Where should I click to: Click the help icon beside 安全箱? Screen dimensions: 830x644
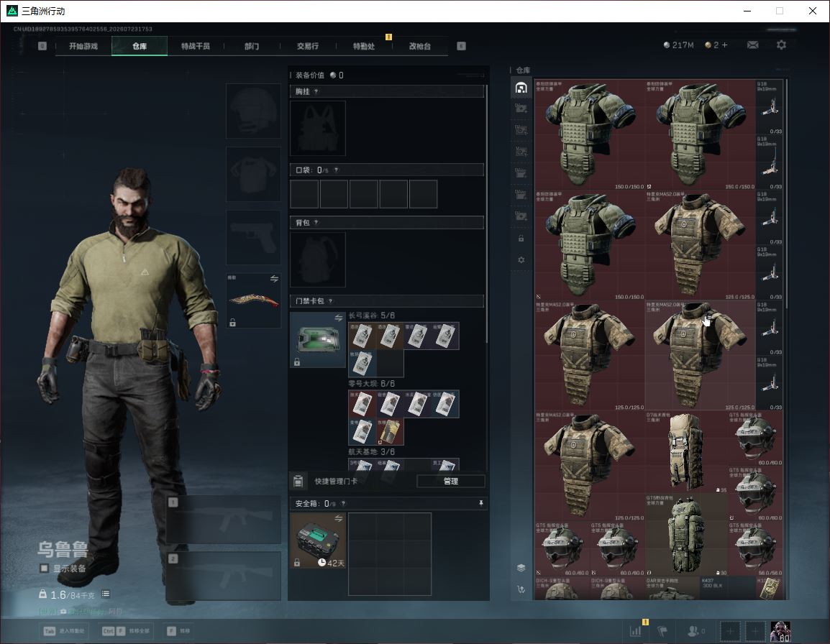(343, 503)
